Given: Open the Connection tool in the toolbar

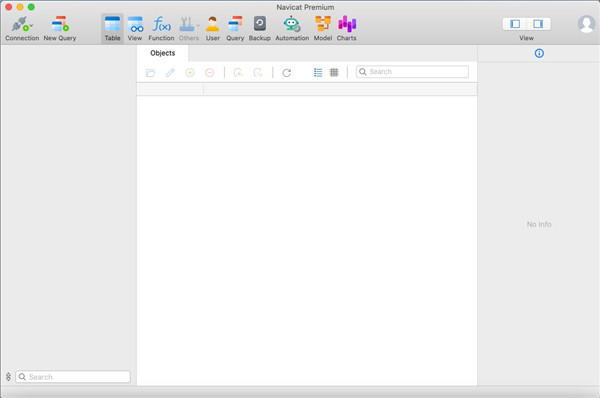Looking at the screenshot, I should click(x=22, y=29).
